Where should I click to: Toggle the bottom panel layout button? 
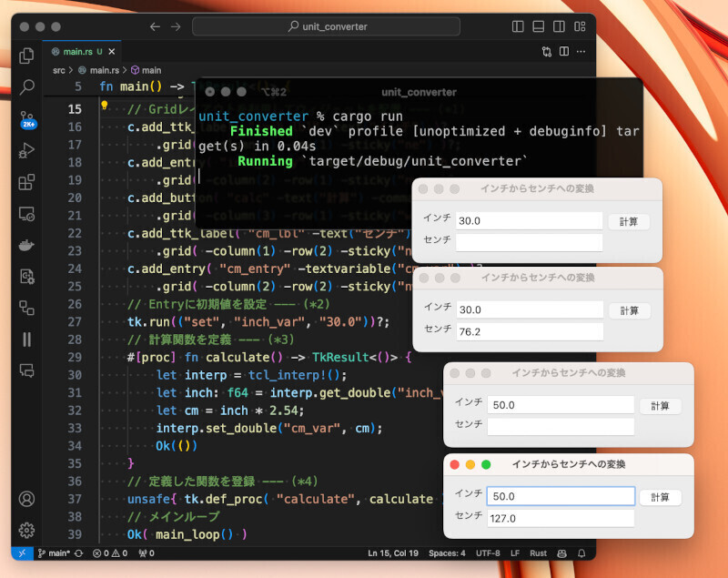[x=538, y=27]
